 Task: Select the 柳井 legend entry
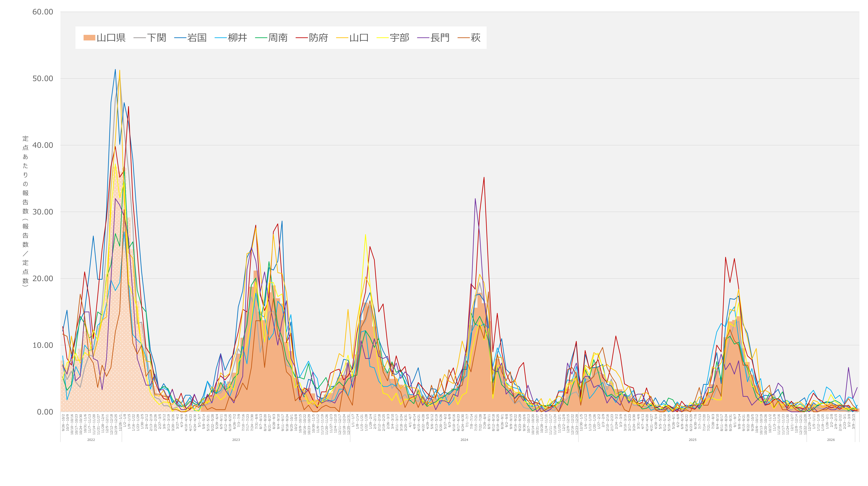(237, 38)
